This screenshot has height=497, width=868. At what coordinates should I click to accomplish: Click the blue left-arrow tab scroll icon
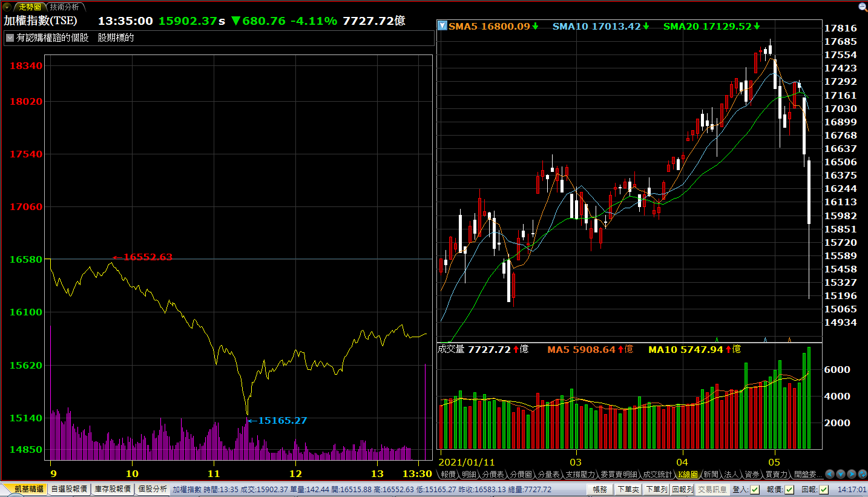click(830, 475)
